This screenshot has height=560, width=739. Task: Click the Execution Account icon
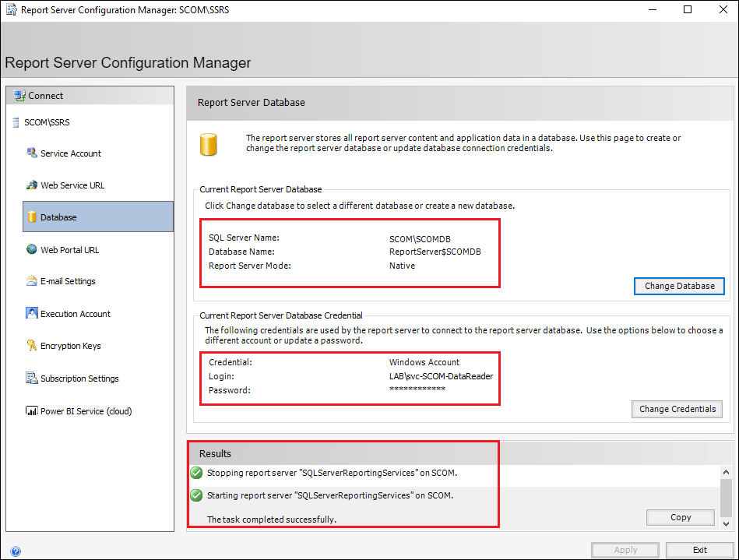tap(32, 313)
